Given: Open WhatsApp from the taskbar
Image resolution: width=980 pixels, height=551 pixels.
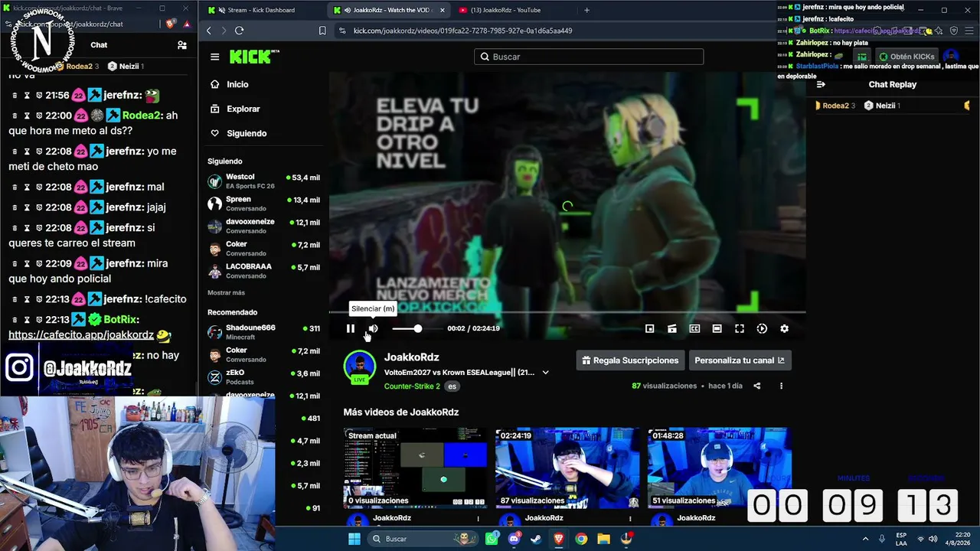Looking at the screenshot, I should click(492, 539).
